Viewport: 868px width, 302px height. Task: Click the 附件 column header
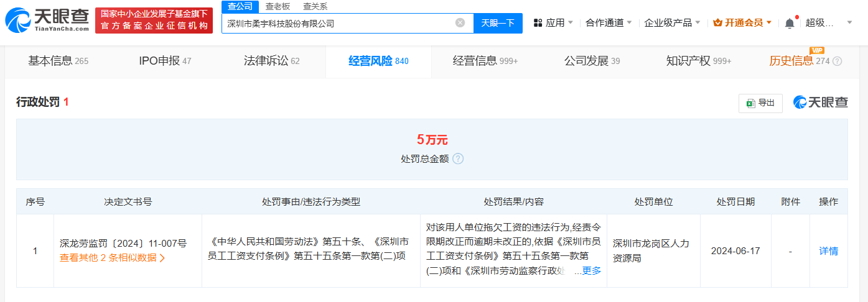(x=790, y=202)
